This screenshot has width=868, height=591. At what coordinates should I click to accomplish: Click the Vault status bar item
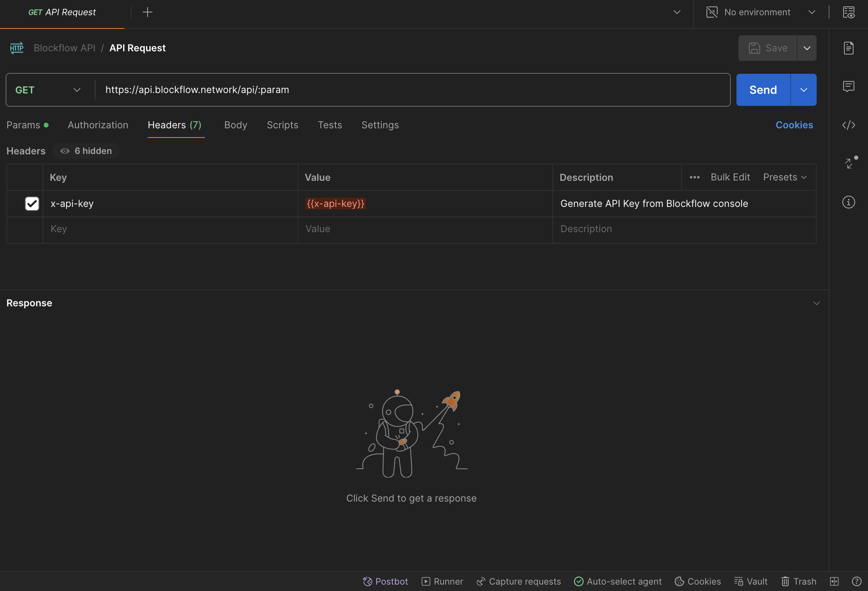tap(751, 581)
